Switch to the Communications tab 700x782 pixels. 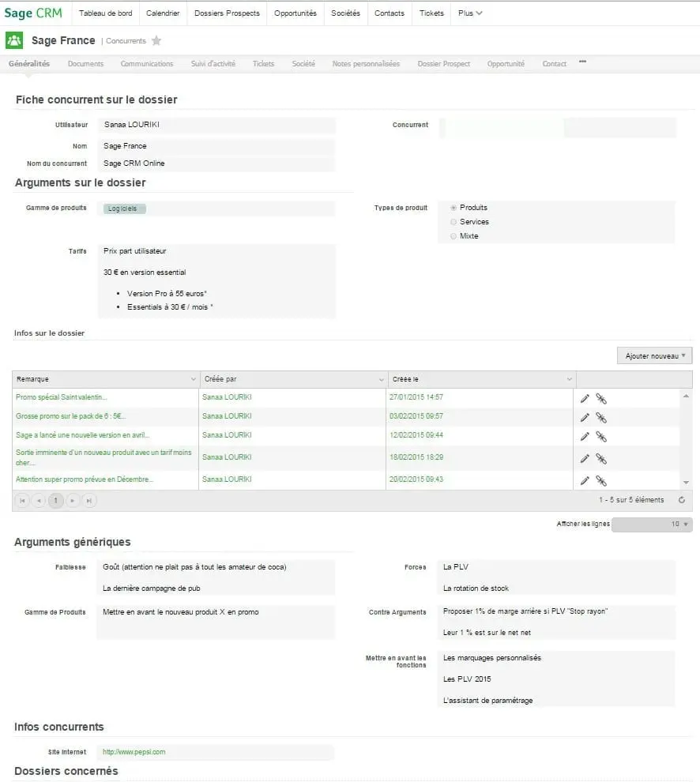(147, 64)
